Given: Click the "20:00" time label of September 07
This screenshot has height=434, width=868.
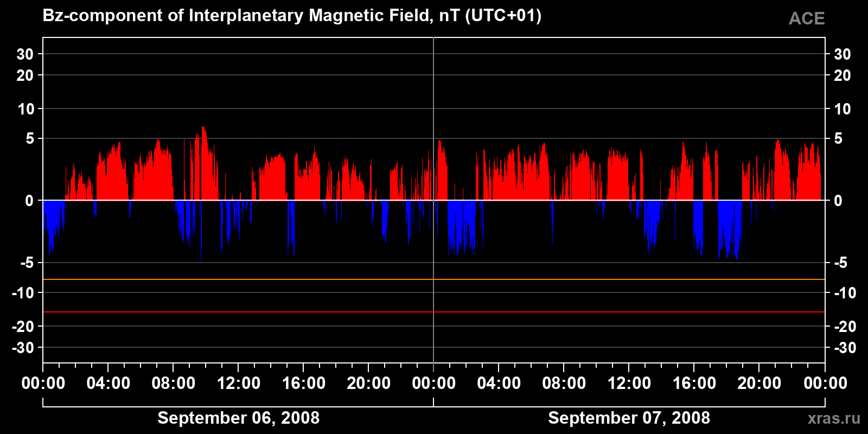Looking at the screenshot, I should [759, 383].
